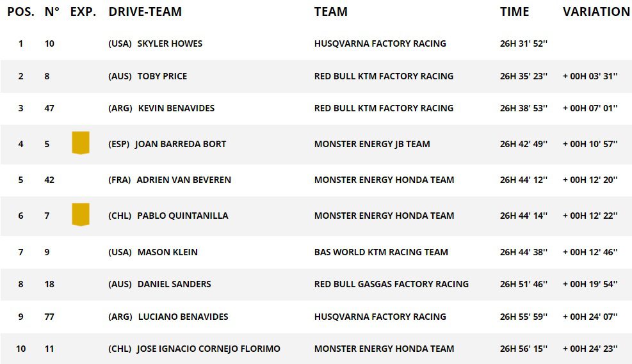632x364 pixels.
Task: Select Toby Price in the standings
Action: click(x=162, y=76)
